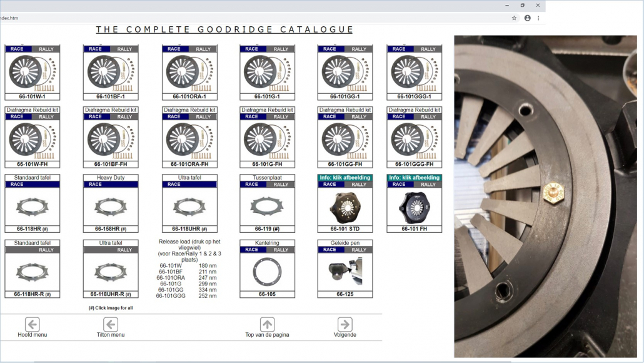Open the browser profile avatar icon
This screenshot has height=363, width=644.
(x=527, y=18)
